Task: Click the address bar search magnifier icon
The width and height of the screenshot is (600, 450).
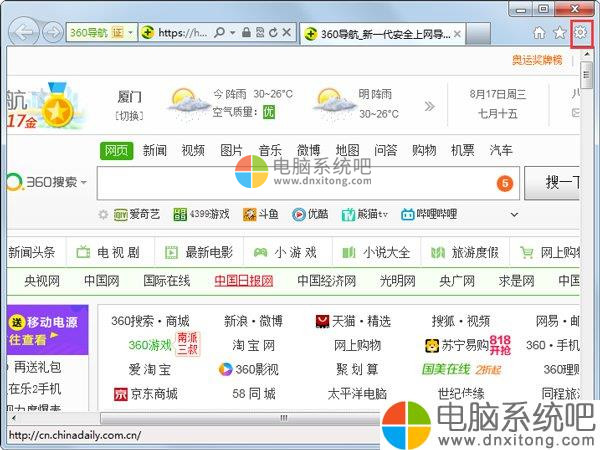Action: (x=219, y=33)
